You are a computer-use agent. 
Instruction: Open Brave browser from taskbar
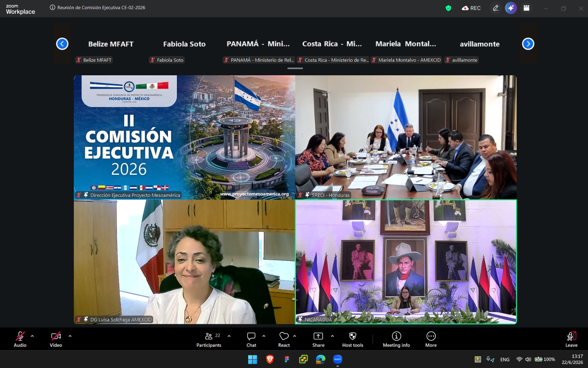coord(270,360)
